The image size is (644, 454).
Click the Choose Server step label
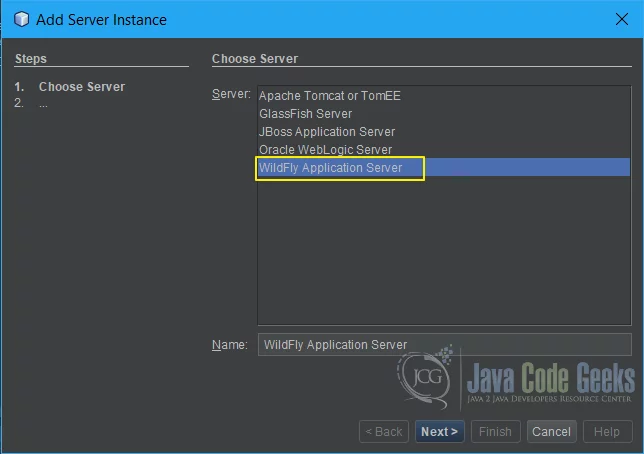[x=82, y=87]
